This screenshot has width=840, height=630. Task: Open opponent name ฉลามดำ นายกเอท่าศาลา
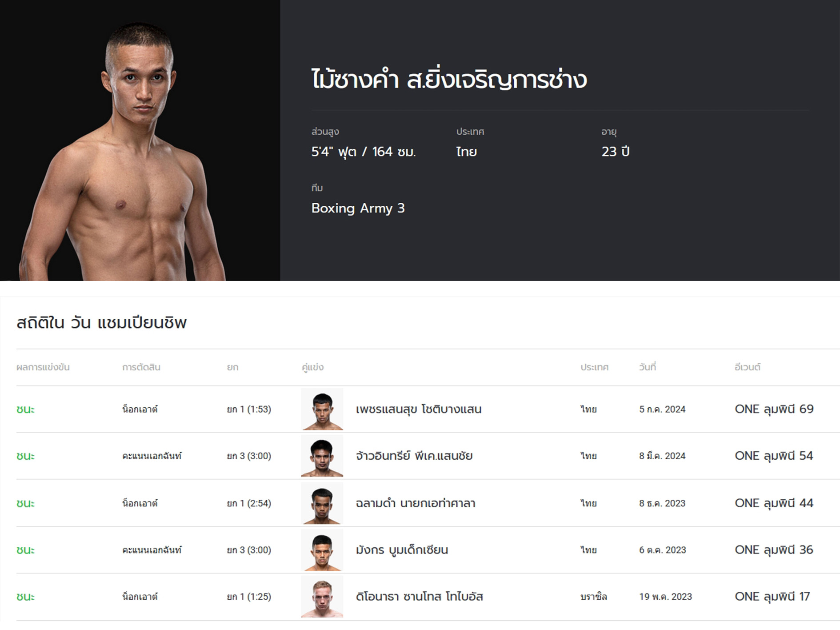[416, 503]
